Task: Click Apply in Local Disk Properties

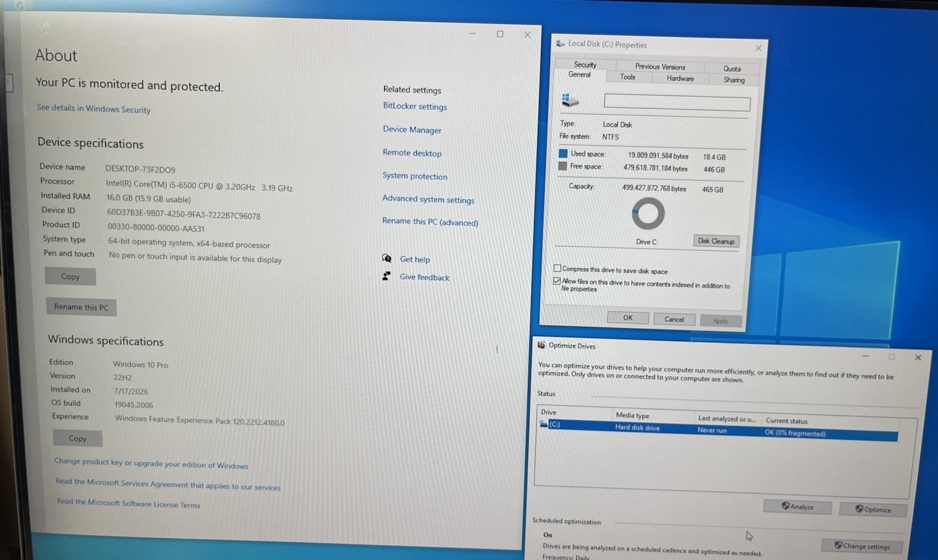Action: (720, 321)
